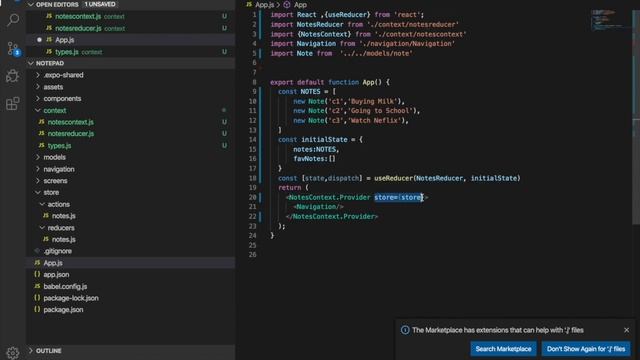Click the useReducer call on line 18
The height and width of the screenshot is (360, 640).
tap(393, 178)
